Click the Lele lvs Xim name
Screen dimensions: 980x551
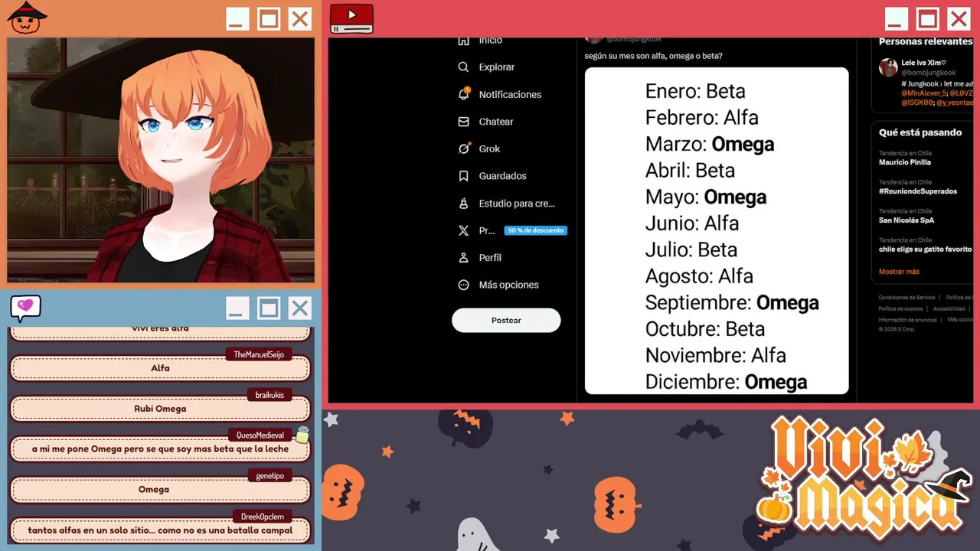point(924,63)
